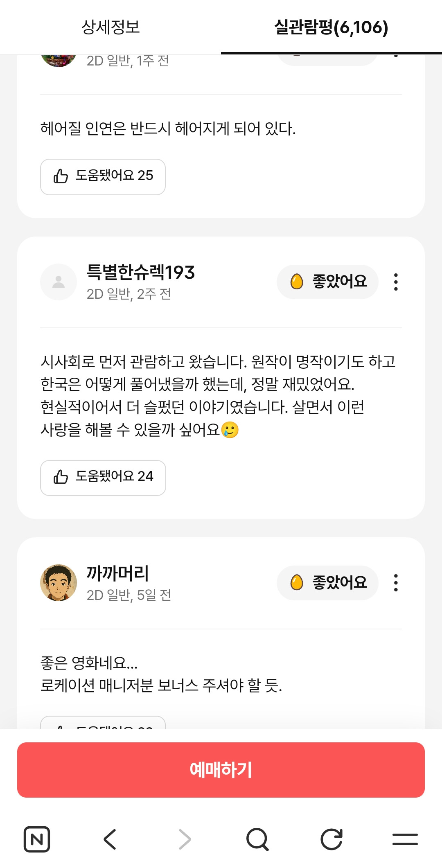Open more options for 까까머리's review
442x868 pixels.
coord(396,583)
